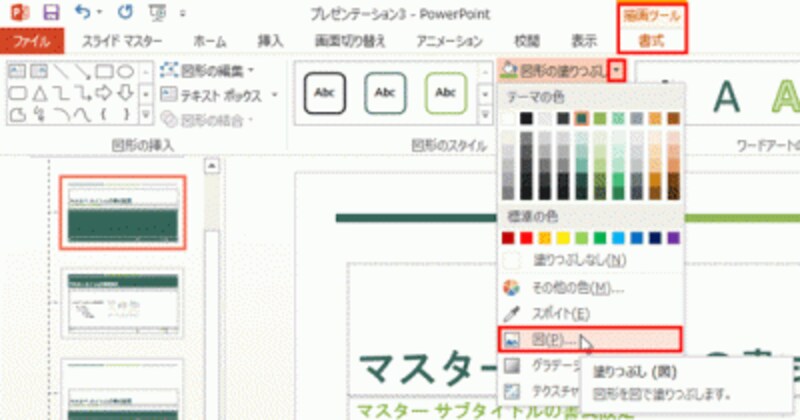Image resolution: width=800 pixels, height=420 pixels.
Task: Select the rounded rectangle shape
Action: tap(17, 93)
